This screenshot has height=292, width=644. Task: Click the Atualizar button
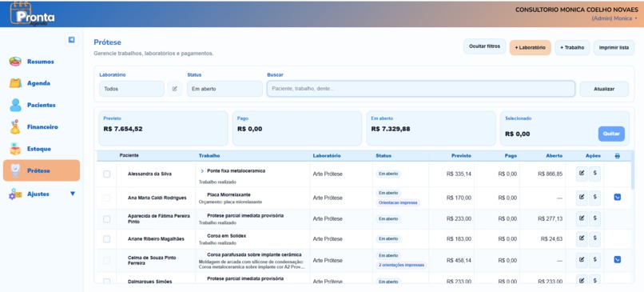604,89
